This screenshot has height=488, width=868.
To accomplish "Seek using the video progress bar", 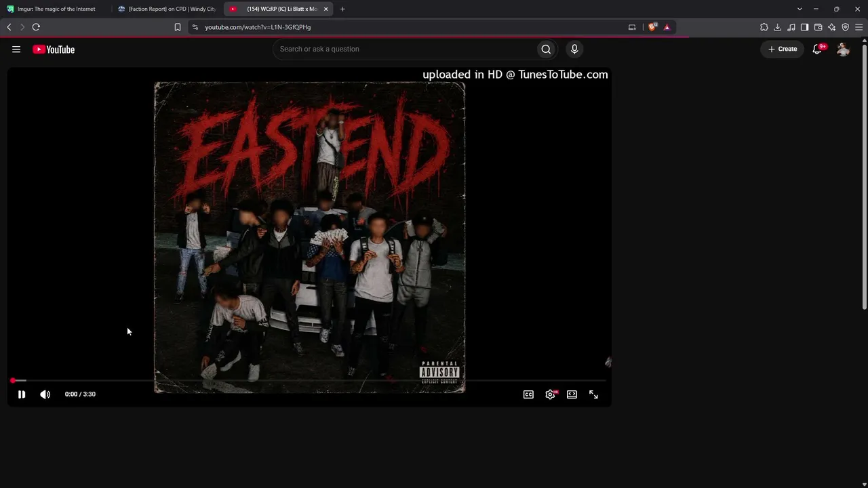I will 309,380.
